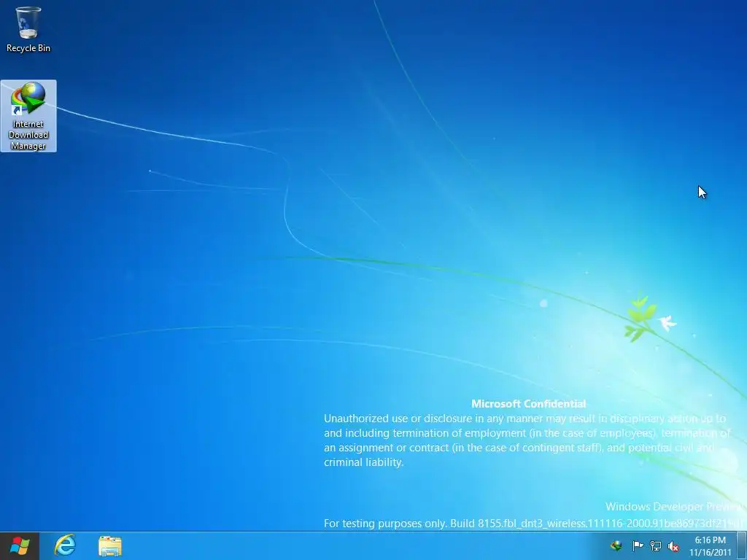Open the clock showing 6:16 PM
The width and height of the screenshot is (747, 560).
710,546
